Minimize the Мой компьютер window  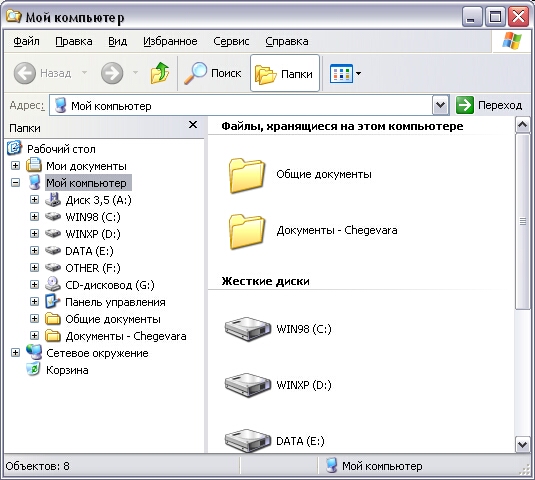471,16
